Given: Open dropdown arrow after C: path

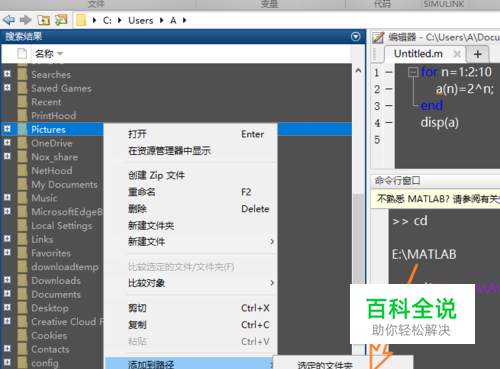Looking at the screenshot, I should point(120,20).
